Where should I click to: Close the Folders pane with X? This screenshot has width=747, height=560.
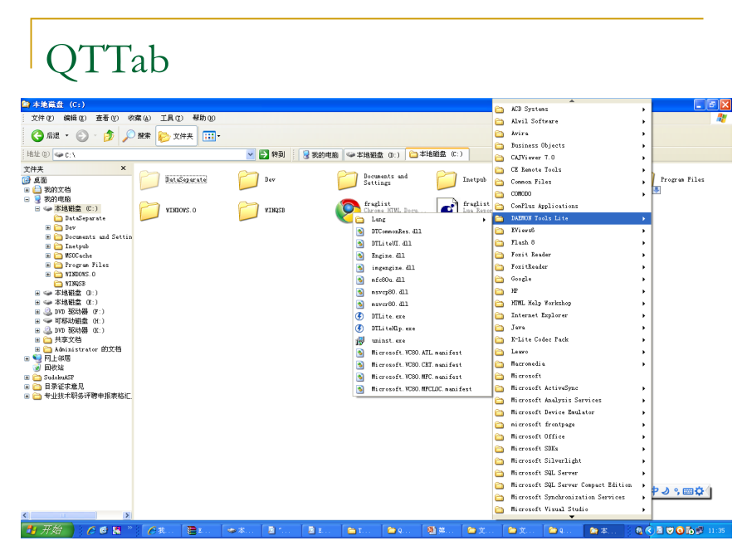tap(124, 168)
